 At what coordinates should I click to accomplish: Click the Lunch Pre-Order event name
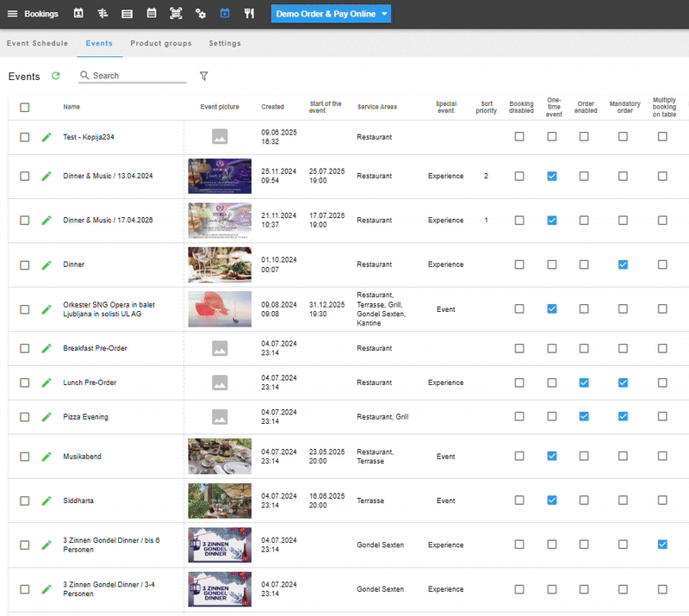tap(90, 383)
